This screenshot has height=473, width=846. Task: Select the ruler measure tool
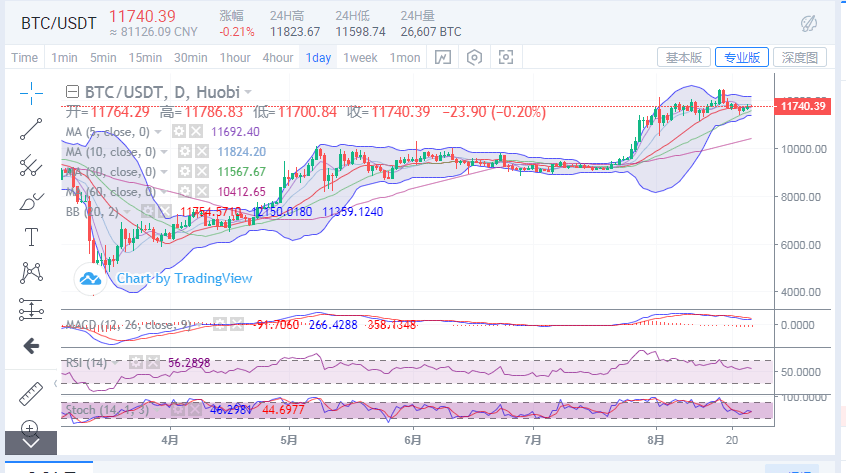point(31,394)
